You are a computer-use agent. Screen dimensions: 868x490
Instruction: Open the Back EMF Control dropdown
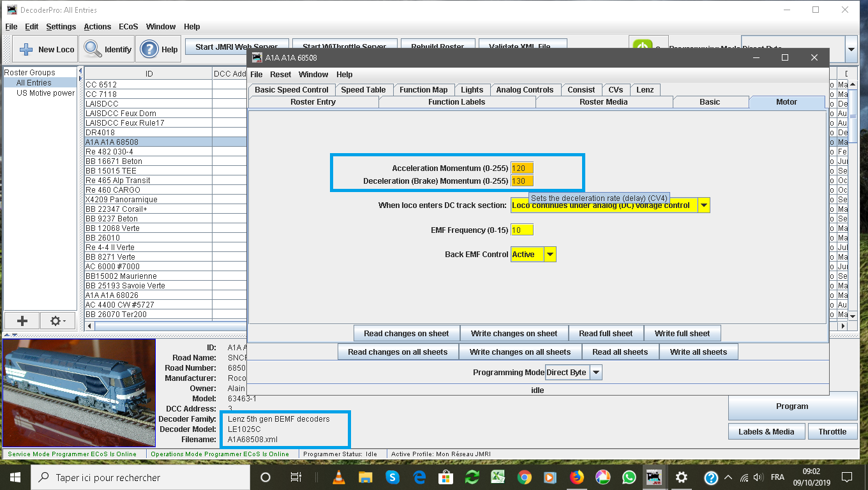click(550, 255)
